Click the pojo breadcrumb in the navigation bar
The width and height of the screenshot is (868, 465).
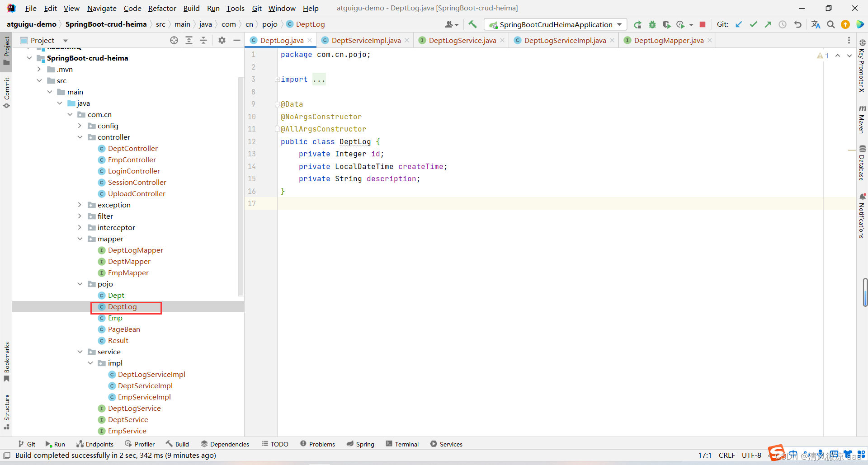click(270, 24)
